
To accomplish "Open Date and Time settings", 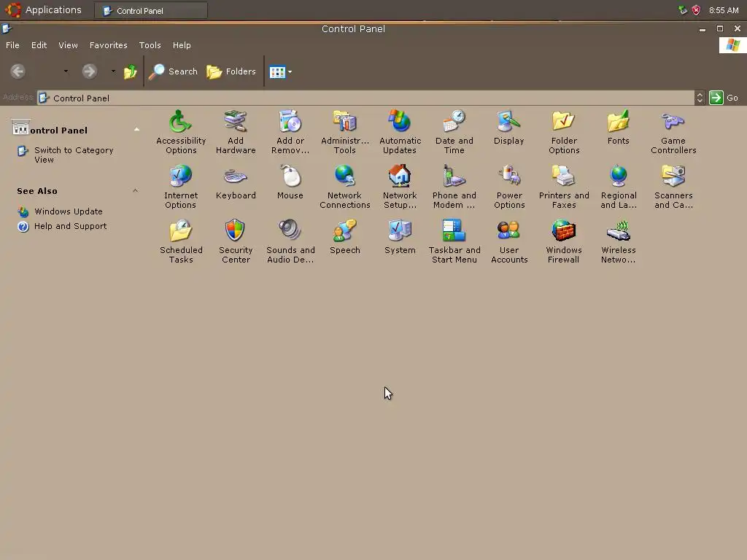I will click(x=454, y=132).
